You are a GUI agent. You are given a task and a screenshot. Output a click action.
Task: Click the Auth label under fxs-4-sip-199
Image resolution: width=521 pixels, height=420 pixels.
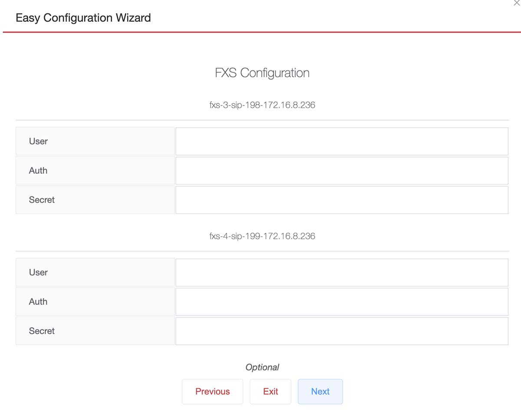[38, 301]
